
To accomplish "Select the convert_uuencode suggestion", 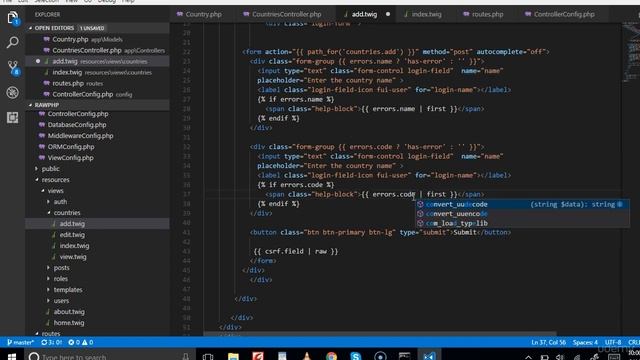I will [x=522, y=214].
